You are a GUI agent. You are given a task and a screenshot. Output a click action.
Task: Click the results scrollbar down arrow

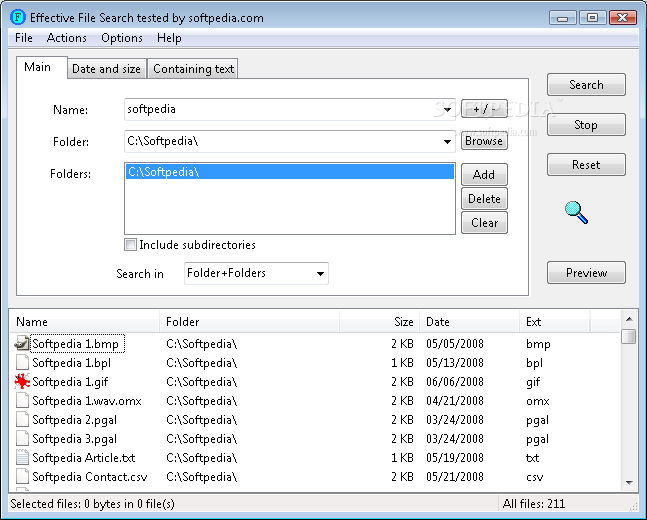(629, 482)
